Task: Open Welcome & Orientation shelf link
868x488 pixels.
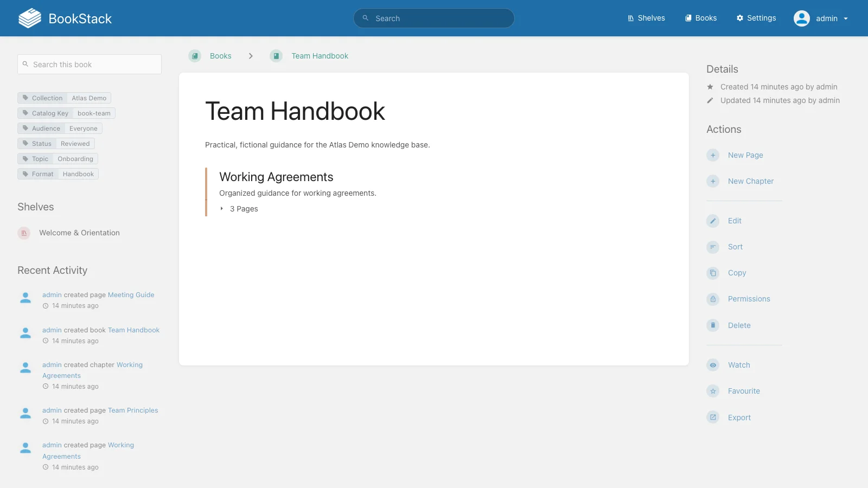Action: click(79, 233)
